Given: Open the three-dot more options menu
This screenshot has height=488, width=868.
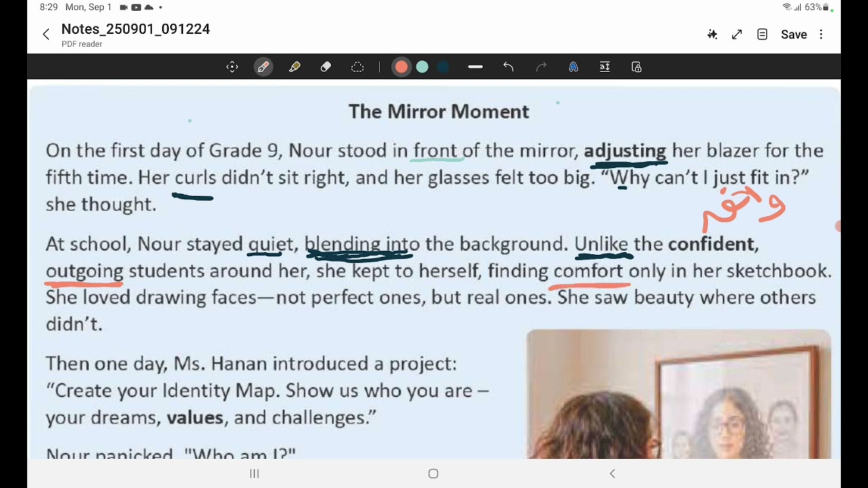Looking at the screenshot, I should point(821,35).
